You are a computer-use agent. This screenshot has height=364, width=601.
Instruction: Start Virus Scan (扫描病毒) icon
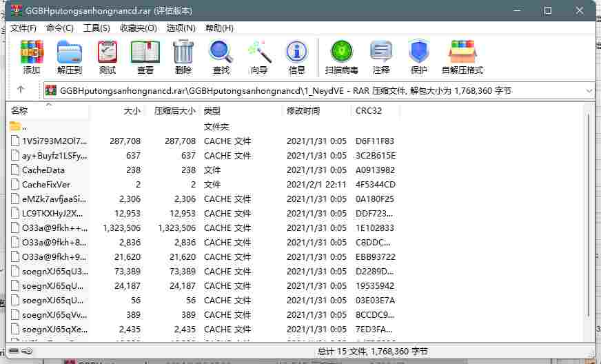pos(342,52)
